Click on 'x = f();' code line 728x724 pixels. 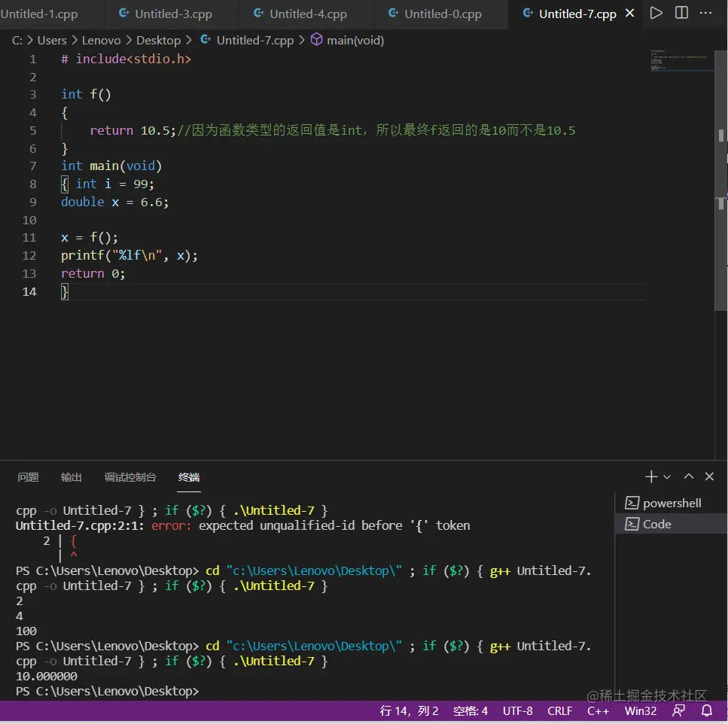[89, 238]
